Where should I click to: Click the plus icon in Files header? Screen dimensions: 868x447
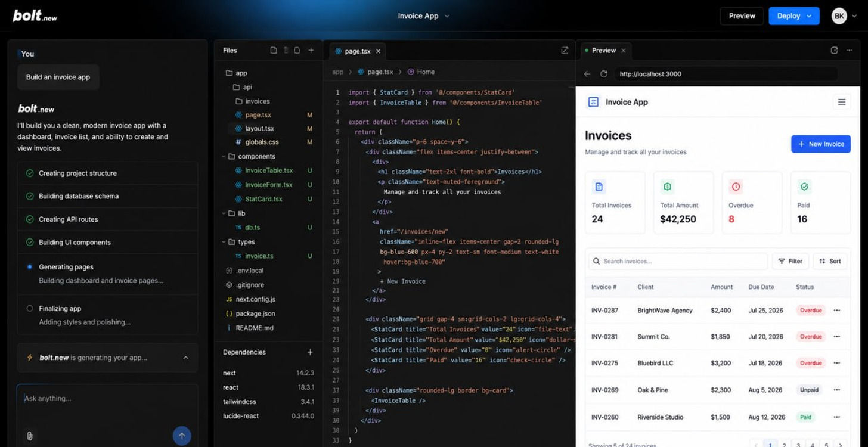tap(311, 51)
